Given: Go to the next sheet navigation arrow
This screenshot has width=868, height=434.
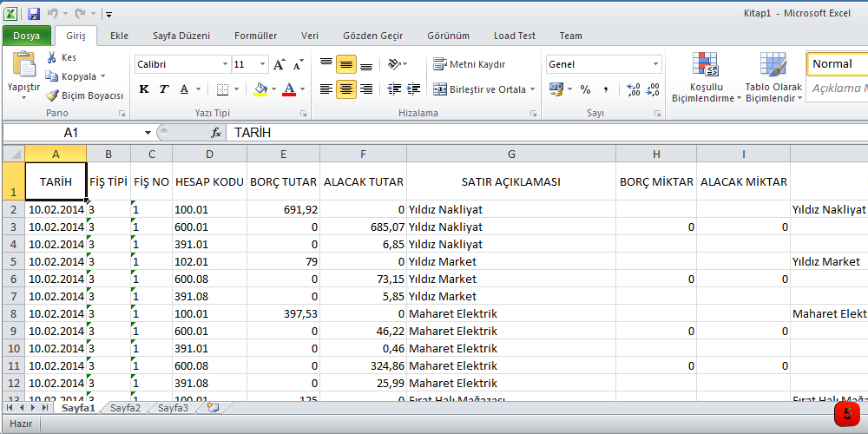Looking at the screenshot, I should (x=35, y=408).
